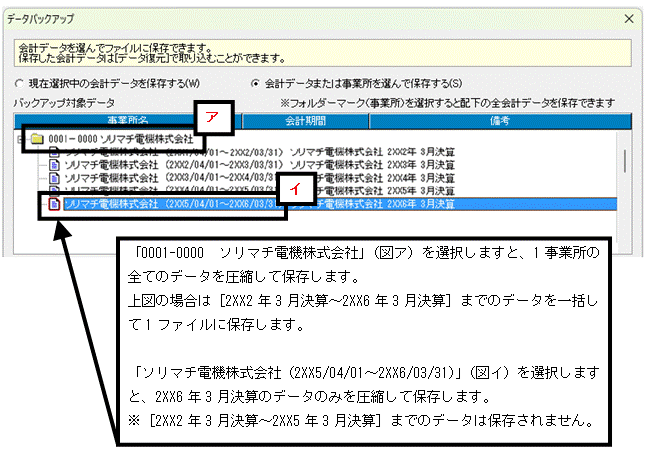This screenshot has width=662, height=461.
Task: Click document icon of 2XX4年 3月決算 row
Action: click(54, 178)
